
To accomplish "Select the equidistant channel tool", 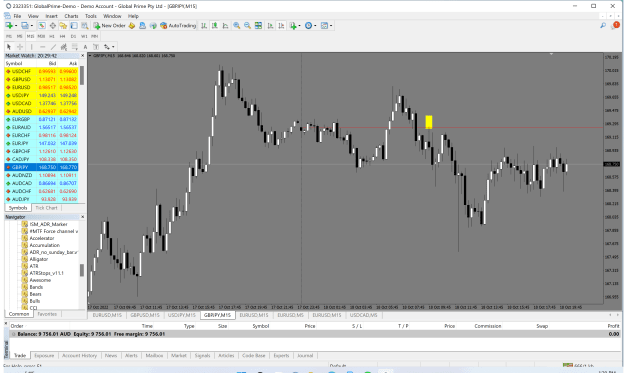I will (63, 47).
